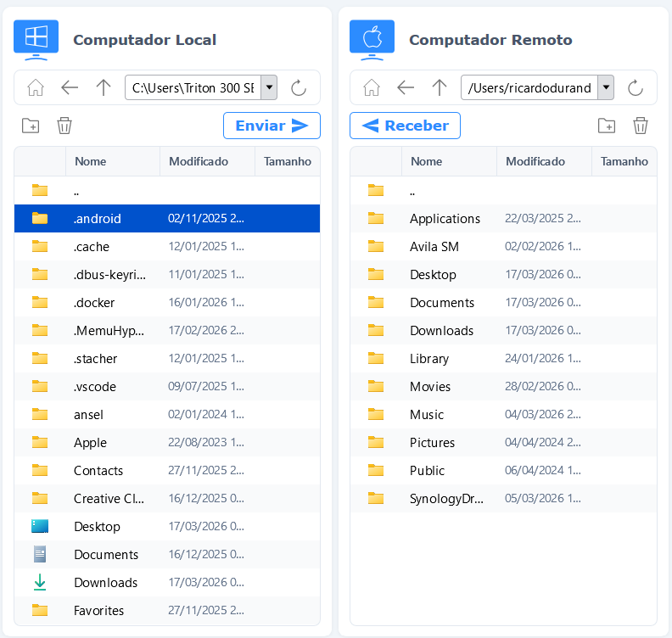
Task: Sort remote files by Modificado column
Action: coord(544,161)
